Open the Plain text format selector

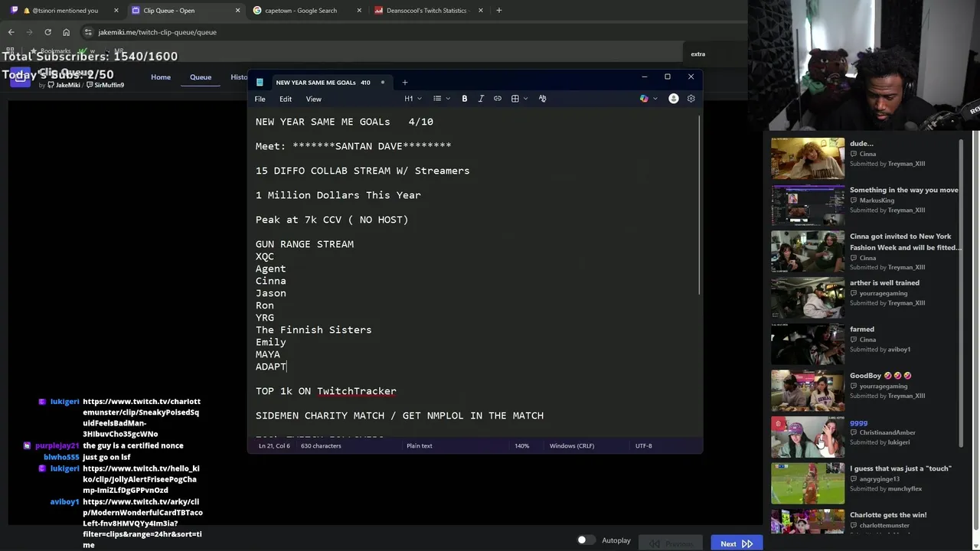point(420,445)
